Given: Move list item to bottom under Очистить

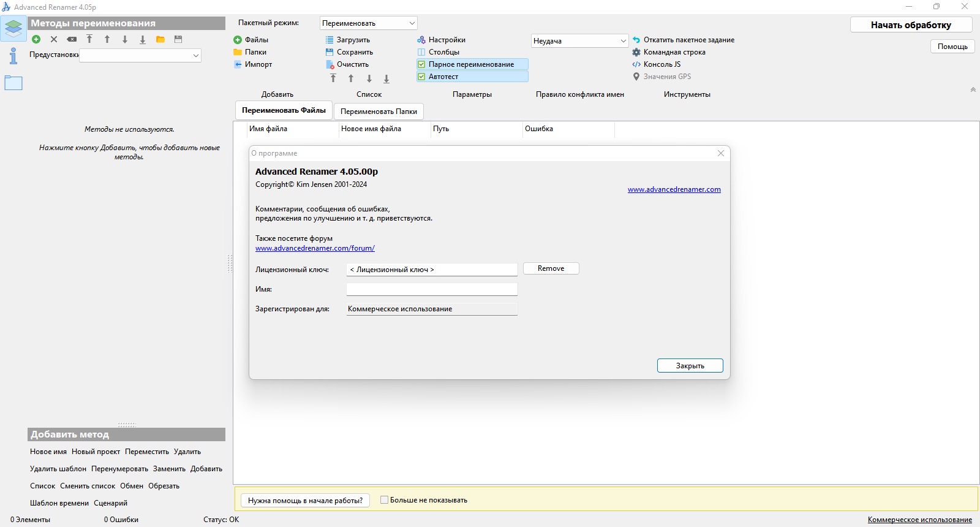Looking at the screenshot, I should tap(386, 78).
